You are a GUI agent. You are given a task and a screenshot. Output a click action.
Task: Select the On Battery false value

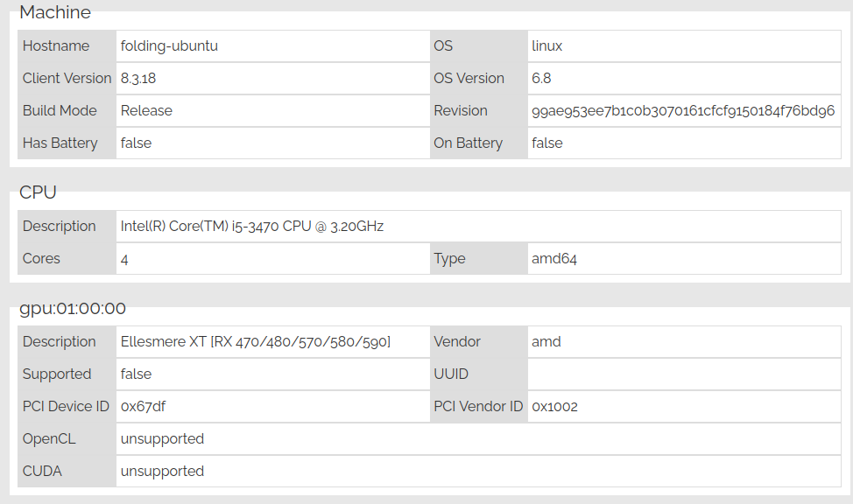(547, 143)
